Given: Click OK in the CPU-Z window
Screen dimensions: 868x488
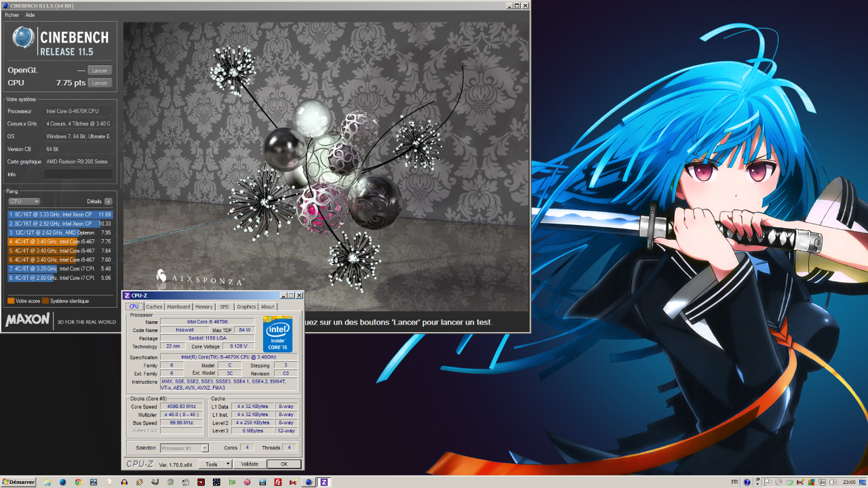Looking at the screenshot, I should click(284, 464).
